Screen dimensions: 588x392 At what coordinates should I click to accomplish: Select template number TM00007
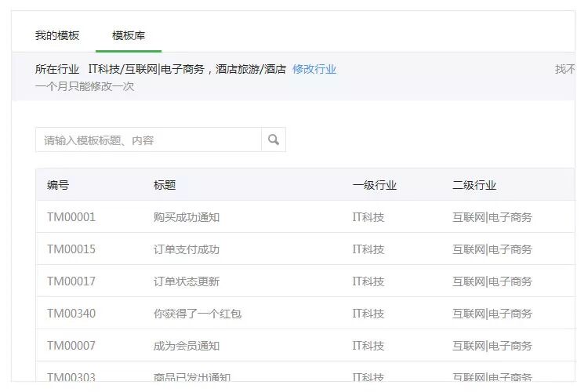[x=71, y=346]
